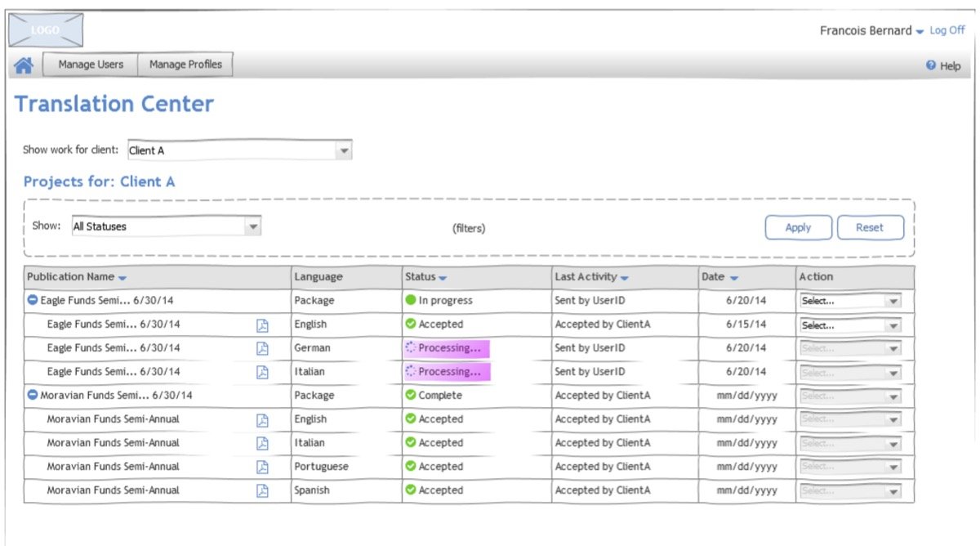Click Moravian Funds Semi-Annual in Portuguese row
980x546 pixels.
click(x=113, y=467)
